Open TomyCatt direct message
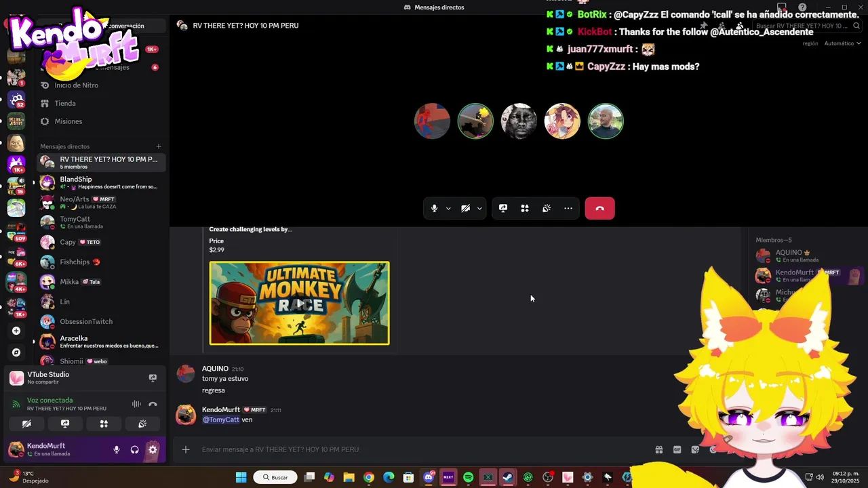The height and width of the screenshot is (488, 868). (x=102, y=222)
